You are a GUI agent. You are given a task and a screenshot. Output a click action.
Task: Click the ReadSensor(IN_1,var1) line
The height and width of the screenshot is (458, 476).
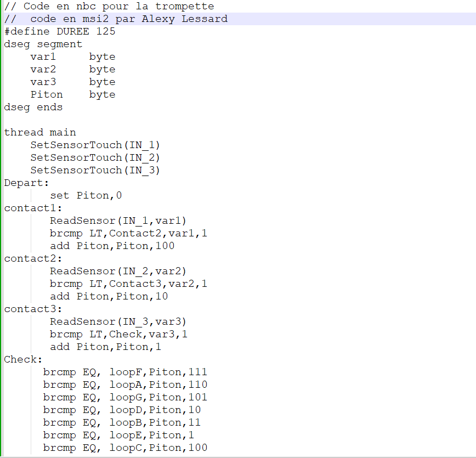[x=118, y=221]
